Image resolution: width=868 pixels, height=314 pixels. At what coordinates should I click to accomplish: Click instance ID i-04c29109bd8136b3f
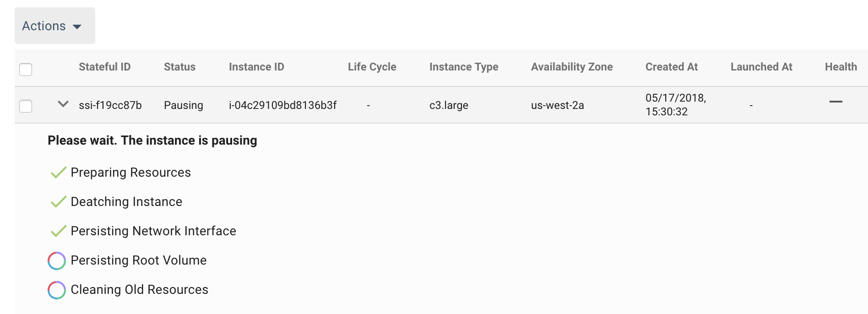(x=282, y=105)
